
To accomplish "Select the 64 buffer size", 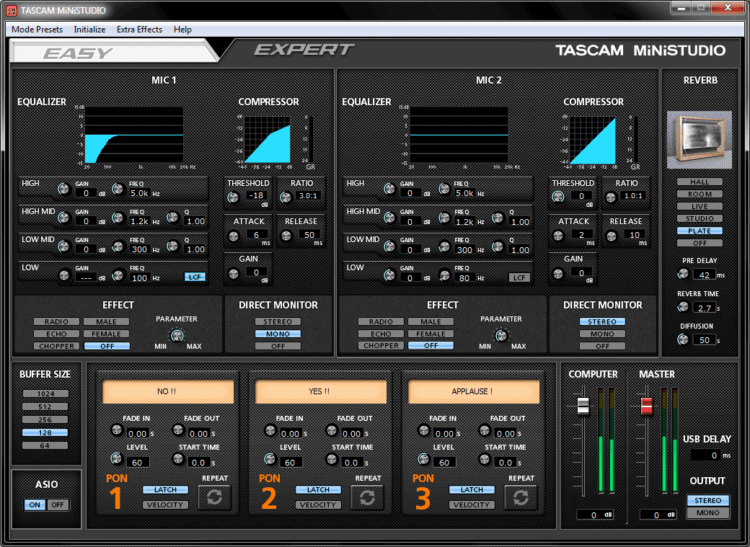I will 45,446.
